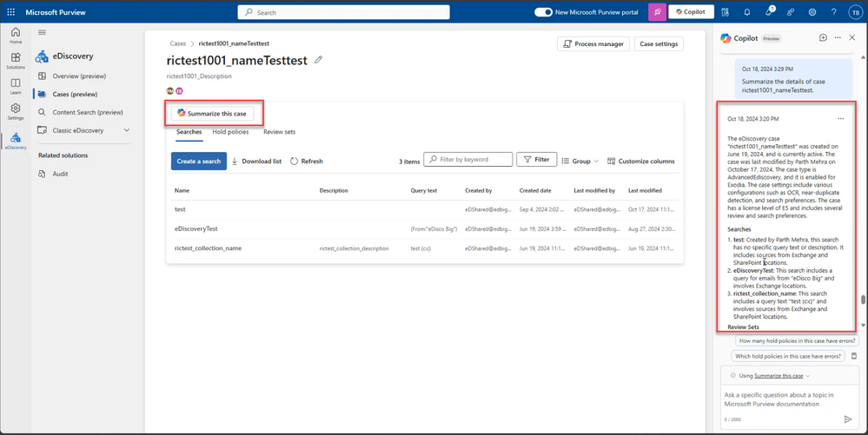868x435 pixels.
Task: Switch to Hold policies tab
Action: 230,132
